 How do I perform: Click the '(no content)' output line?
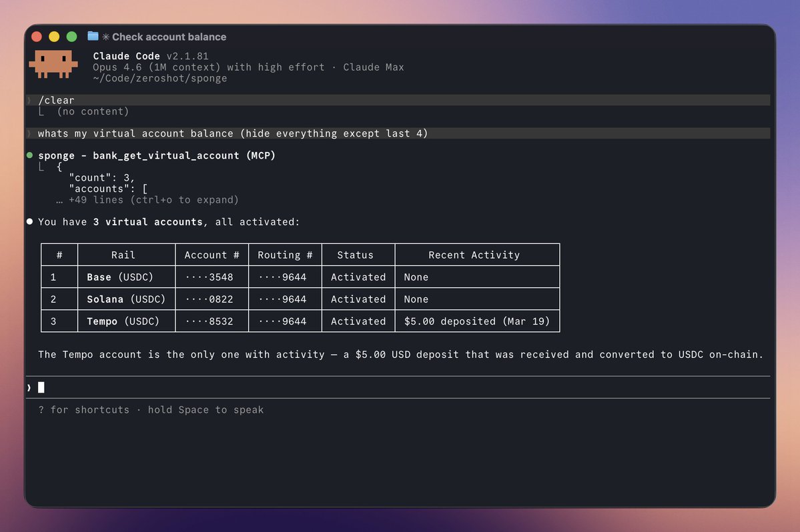pyautogui.click(x=93, y=111)
